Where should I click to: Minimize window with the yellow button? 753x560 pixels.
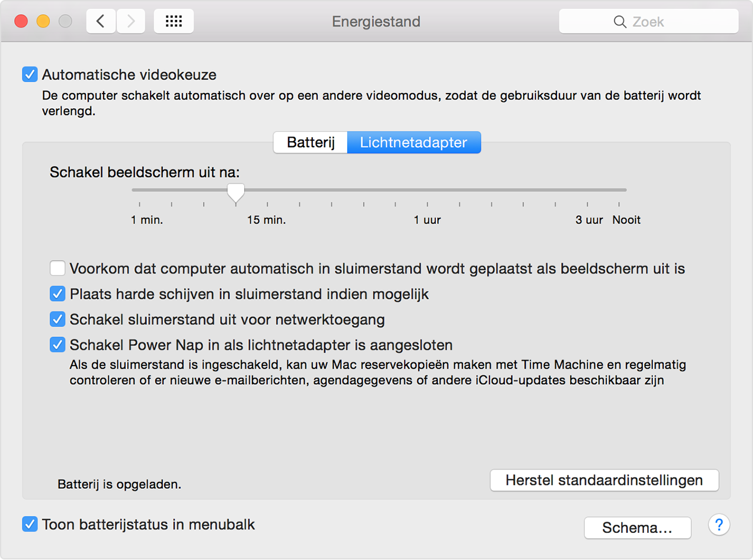click(43, 22)
